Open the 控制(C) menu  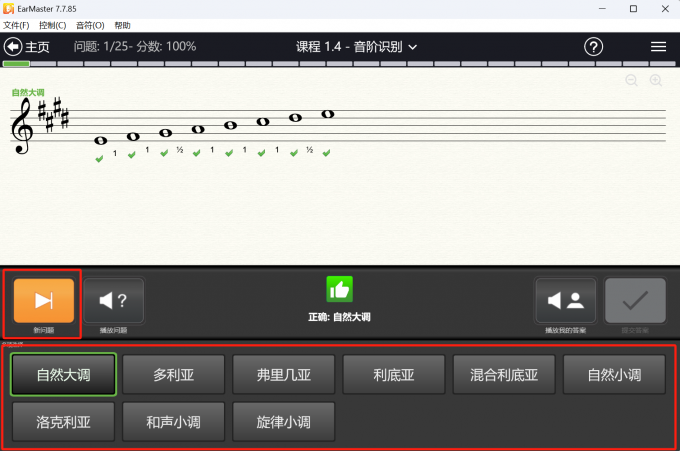[x=52, y=26]
